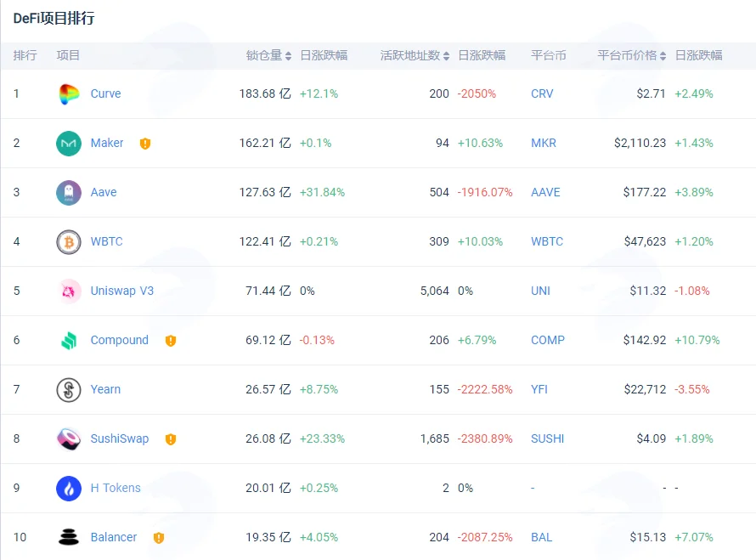The width and height of the screenshot is (756, 560).
Task: Click Maker locked value 162.21 亿
Action: 265,143
